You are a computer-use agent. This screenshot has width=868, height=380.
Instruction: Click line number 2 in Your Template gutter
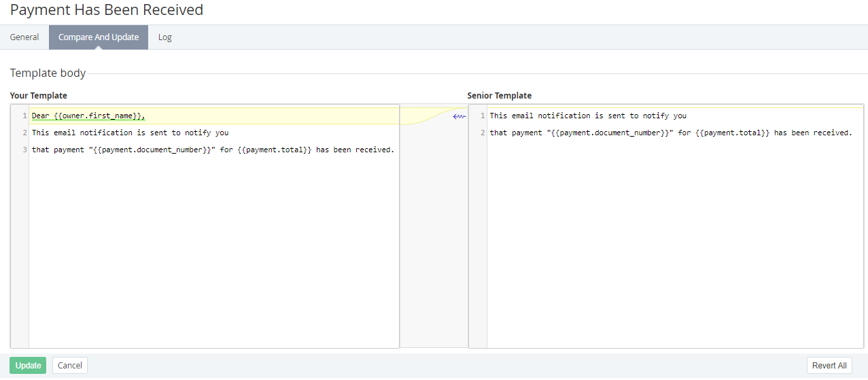[x=24, y=133]
